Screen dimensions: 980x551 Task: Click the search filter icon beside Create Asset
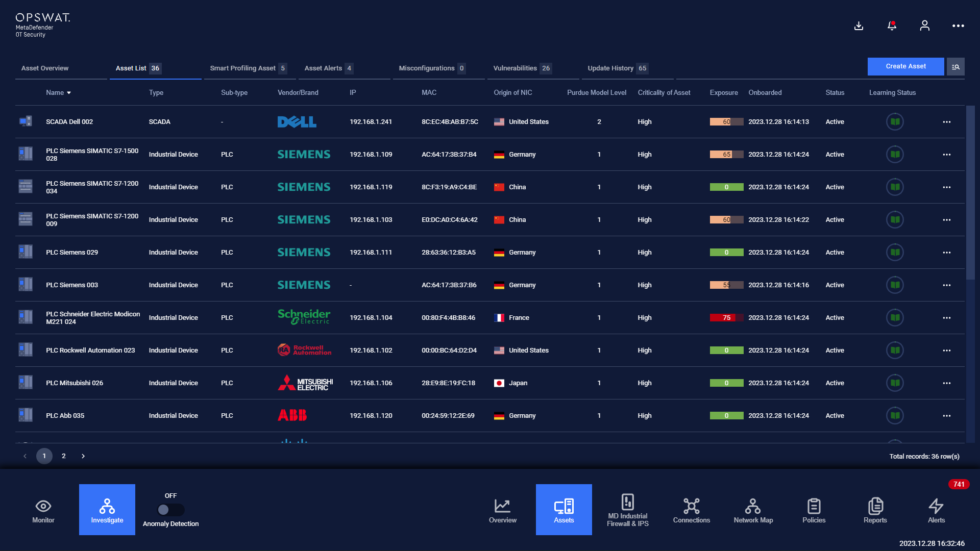point(955,67)
